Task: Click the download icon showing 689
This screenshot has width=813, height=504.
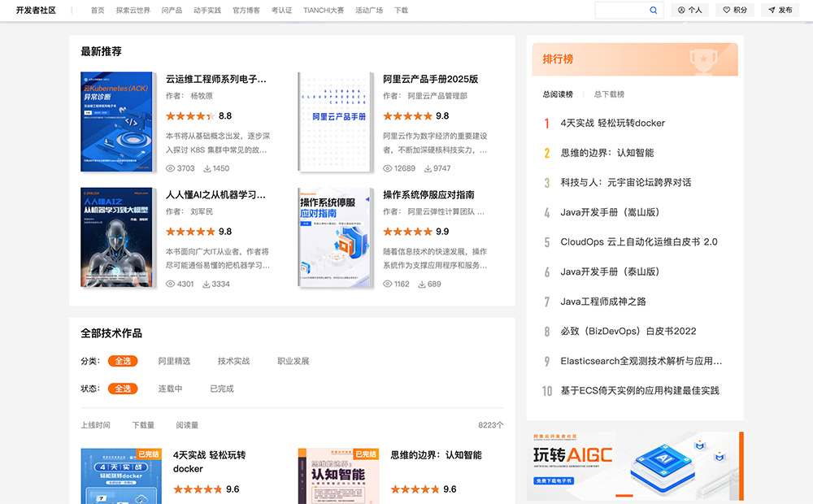Action: 421,285
